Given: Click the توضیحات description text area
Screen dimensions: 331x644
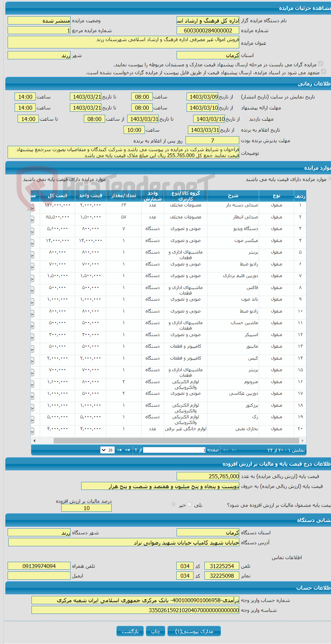Looking at the screenshot, I should tap(123, 152).
